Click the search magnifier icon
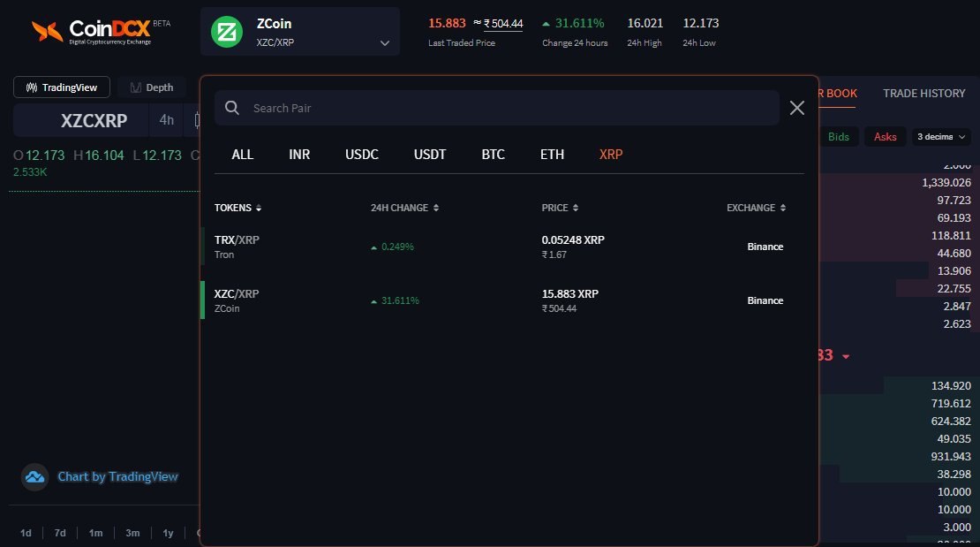 [x=232, y=108]
